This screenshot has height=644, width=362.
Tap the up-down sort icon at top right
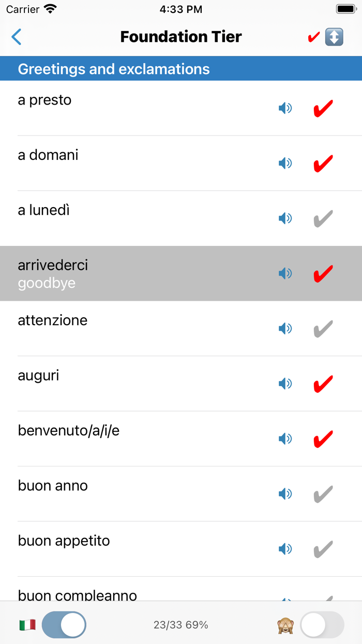335,37
